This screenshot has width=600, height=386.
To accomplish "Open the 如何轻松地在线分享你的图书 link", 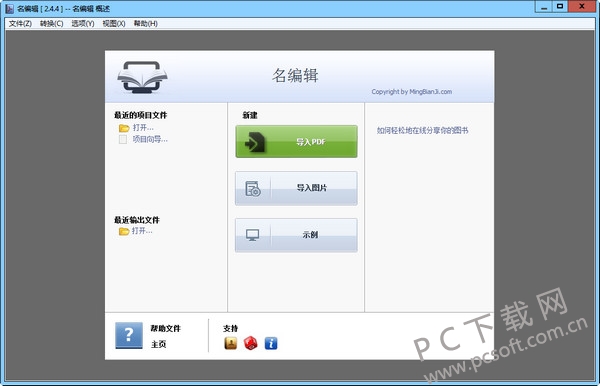I will (422, 130).
